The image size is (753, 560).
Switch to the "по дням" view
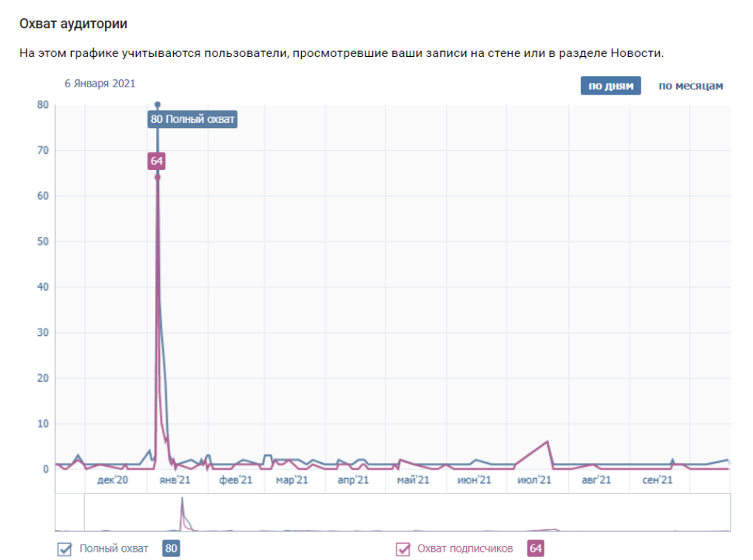click(x=610, y=86)
